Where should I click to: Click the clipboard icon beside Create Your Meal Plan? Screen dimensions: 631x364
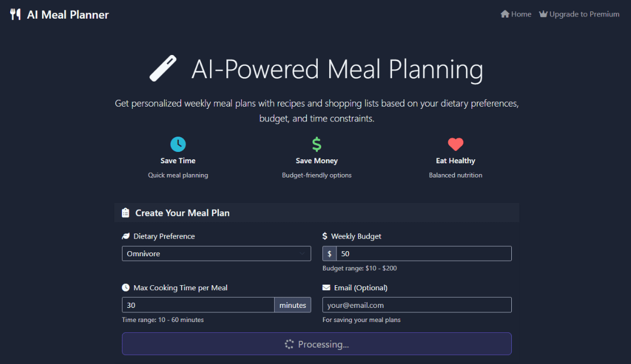(x=125, y=213)
